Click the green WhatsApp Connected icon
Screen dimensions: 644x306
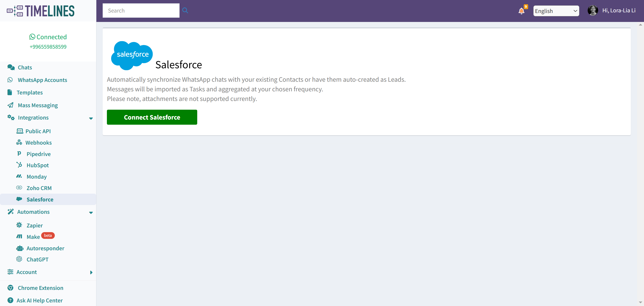coord(32,37)
